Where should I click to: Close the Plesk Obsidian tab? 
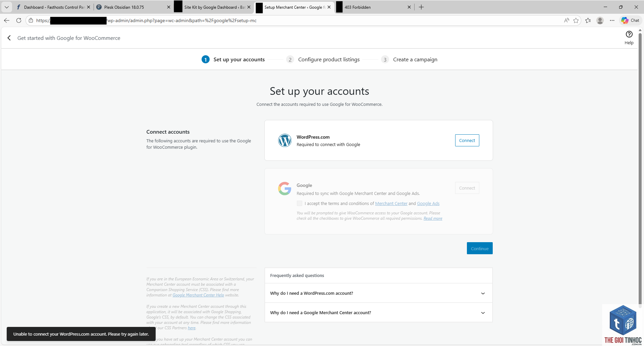tap(169, 7)
